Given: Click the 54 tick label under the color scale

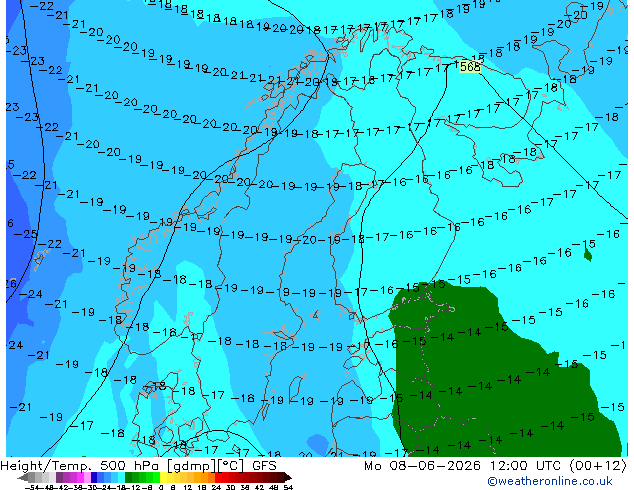Looking at the screenshot, I should click(x=288, y=487).
